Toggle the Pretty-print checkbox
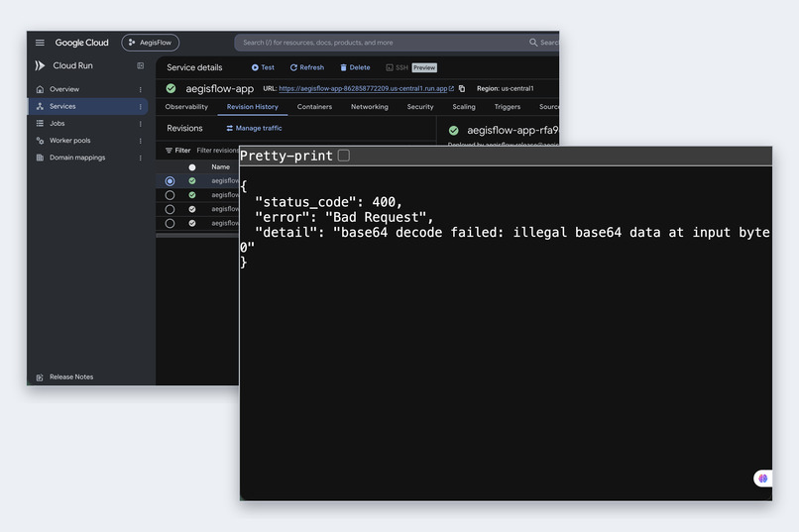The height and width of the screenshot is (532, 799). tap(344, 156)
